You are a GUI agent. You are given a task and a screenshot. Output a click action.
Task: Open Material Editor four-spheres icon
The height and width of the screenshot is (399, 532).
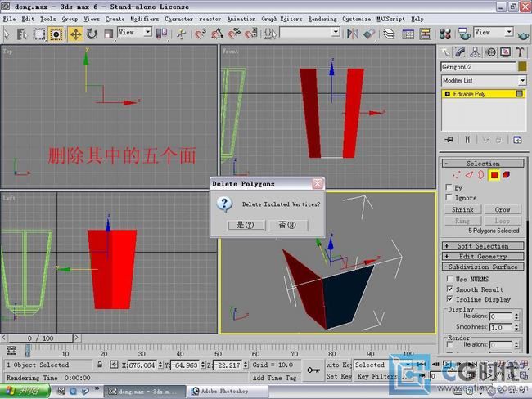tap(444, 34)
